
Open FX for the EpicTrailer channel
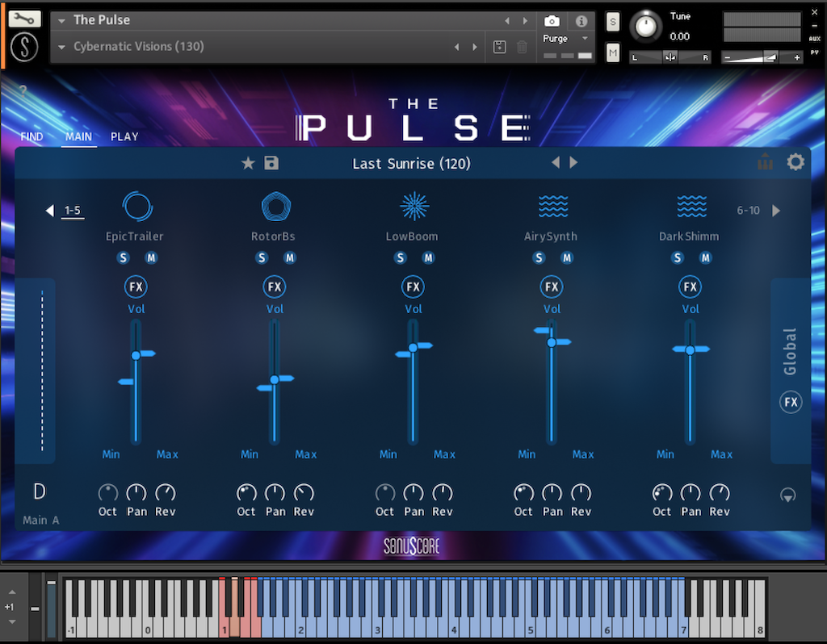pos(136,286)
